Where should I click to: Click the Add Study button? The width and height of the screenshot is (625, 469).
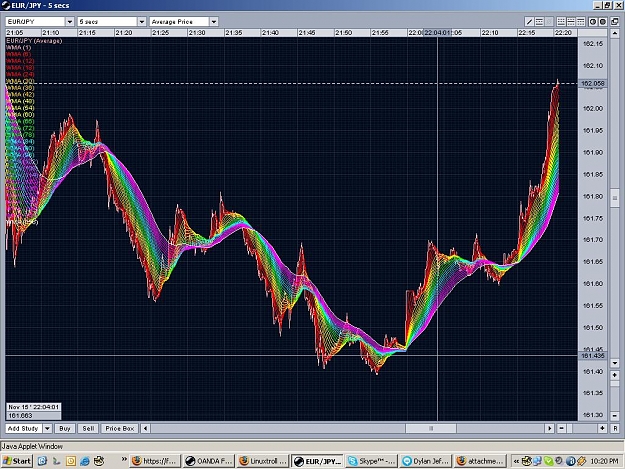click(x=24, y=428)
